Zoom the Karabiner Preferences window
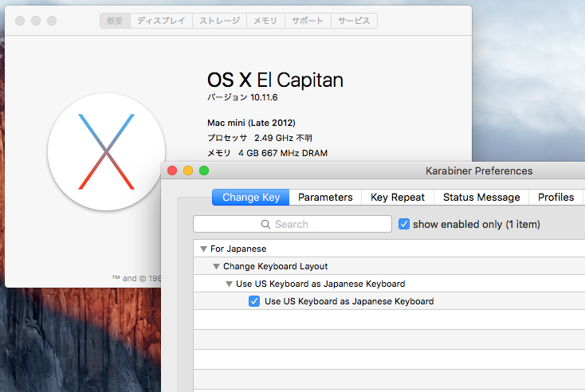This screenshot has height=392, width=585. tap(204, 171)
